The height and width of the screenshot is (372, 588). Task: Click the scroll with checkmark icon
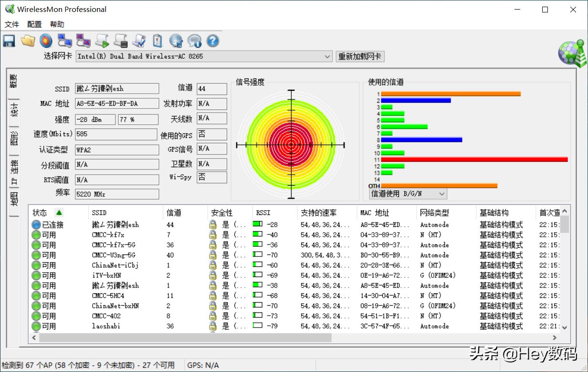139,41
